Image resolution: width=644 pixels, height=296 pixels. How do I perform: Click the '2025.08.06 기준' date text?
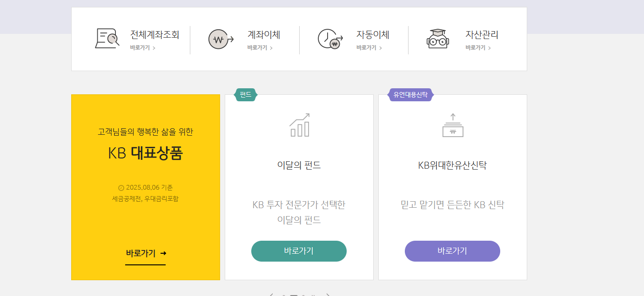click(x=149, y=188)
